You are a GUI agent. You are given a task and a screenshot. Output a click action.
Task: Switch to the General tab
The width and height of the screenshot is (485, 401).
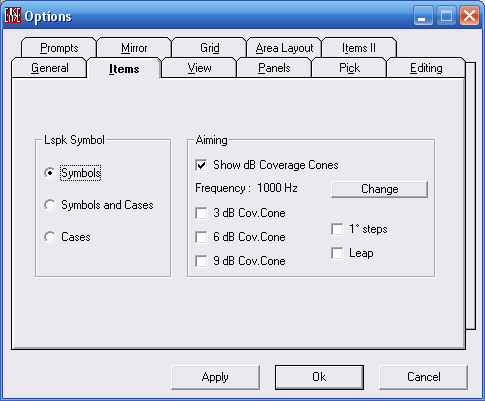[x=50, y=68]
